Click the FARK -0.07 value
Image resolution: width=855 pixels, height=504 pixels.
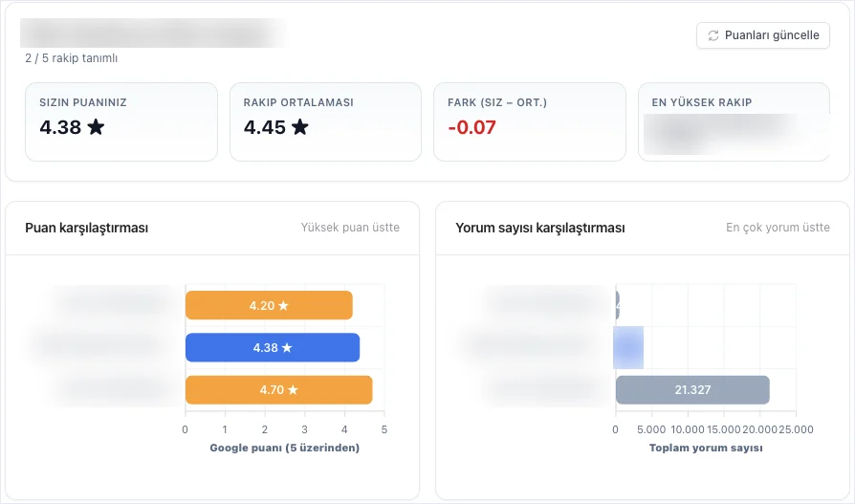471,127
